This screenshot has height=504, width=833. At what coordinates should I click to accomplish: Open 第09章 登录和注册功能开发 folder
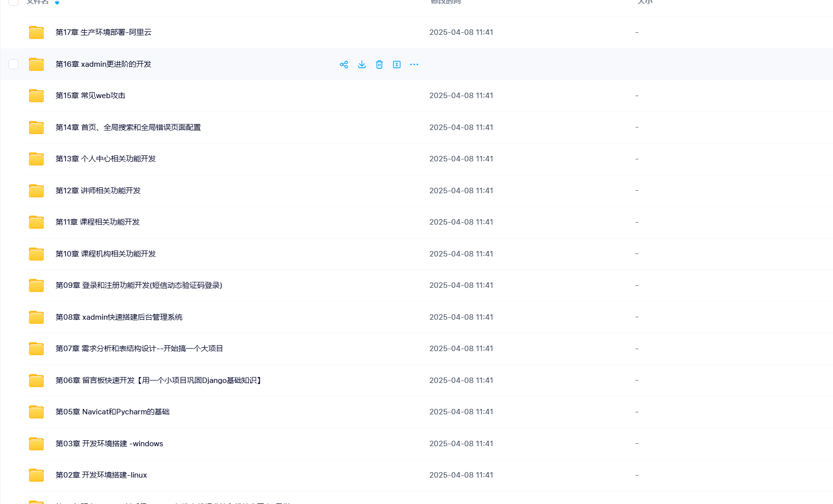(139, 285)
